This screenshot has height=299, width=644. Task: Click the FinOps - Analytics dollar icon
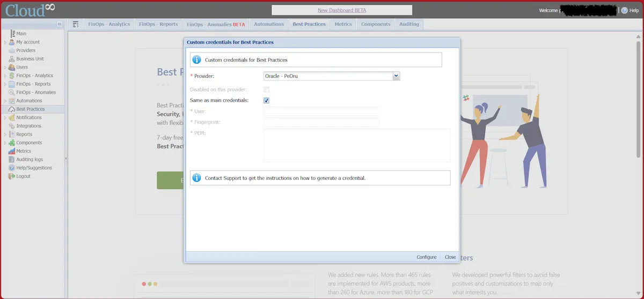[x=12, y=76]
